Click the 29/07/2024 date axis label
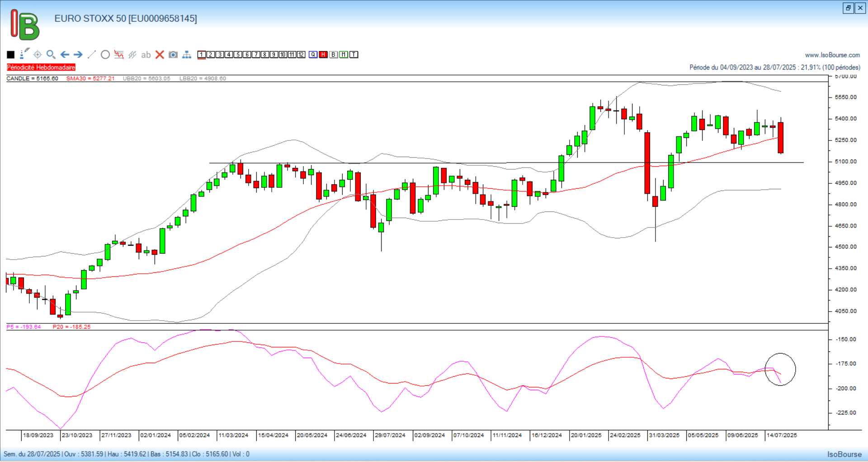Screen dimensions: 868x462 [x=390, y=435]
